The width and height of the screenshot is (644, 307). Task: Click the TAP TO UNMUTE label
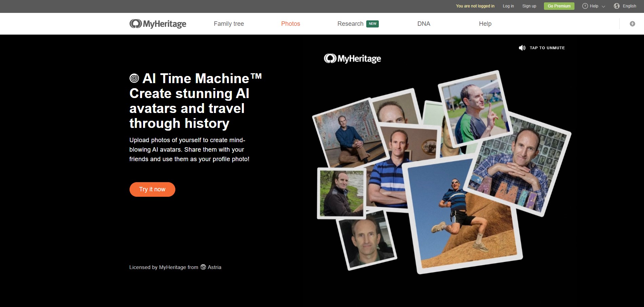pyautogui.click(x=547, y=48)
